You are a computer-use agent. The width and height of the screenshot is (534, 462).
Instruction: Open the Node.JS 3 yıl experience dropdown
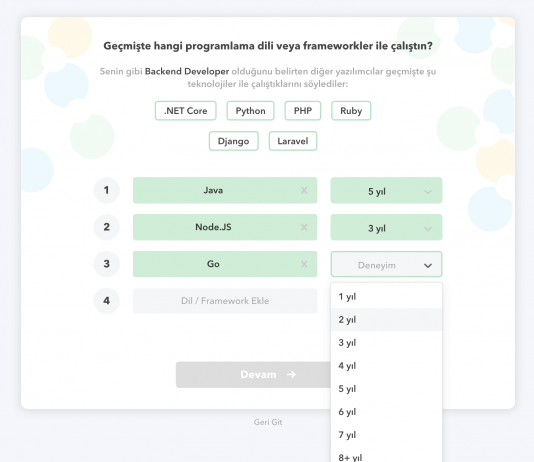386,227
